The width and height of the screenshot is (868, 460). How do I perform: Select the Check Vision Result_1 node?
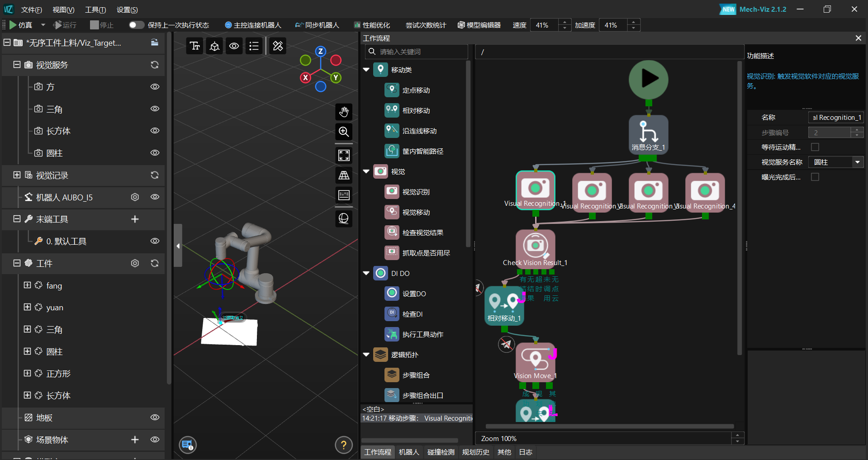coord(535,246)
